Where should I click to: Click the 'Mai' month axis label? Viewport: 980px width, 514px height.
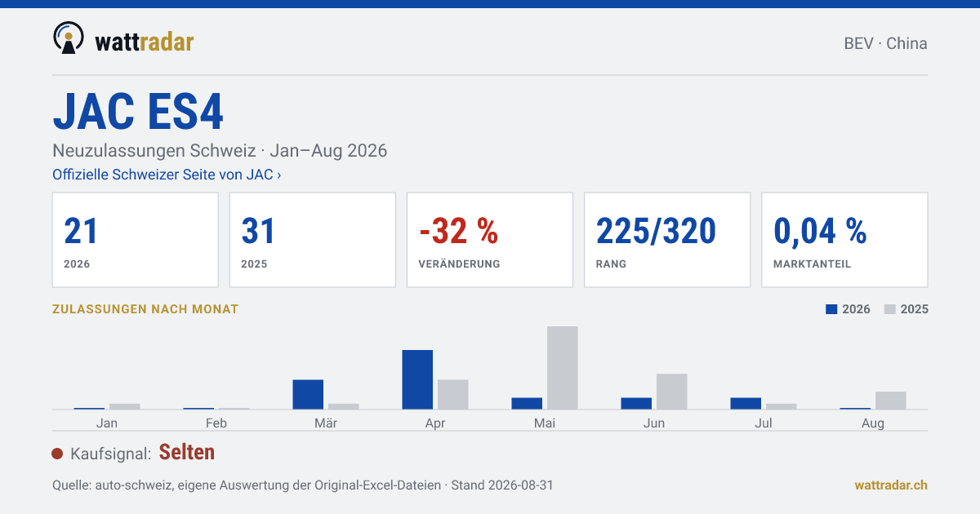click(545, 423)
